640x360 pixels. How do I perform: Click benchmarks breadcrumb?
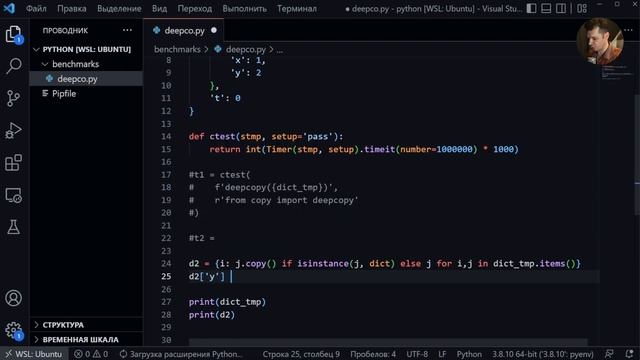(x=177, y=49)
